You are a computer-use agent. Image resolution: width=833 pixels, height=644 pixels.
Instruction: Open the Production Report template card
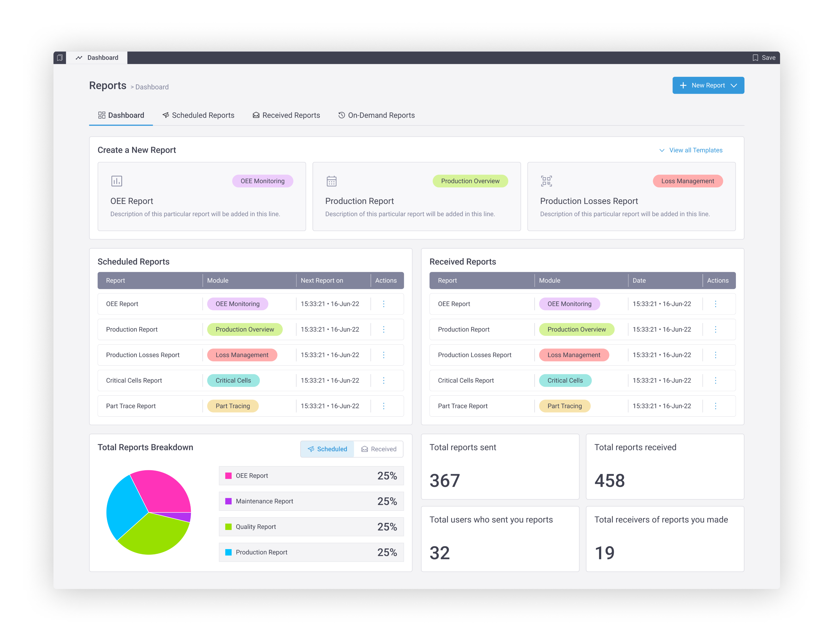pyautogui.click(x=416, y=196)
